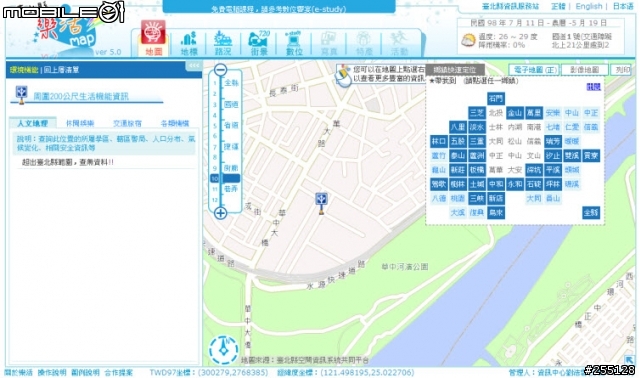Switch to 電子地圖 (正) map view
Viewport: 640px width, 378px height.
534,70
